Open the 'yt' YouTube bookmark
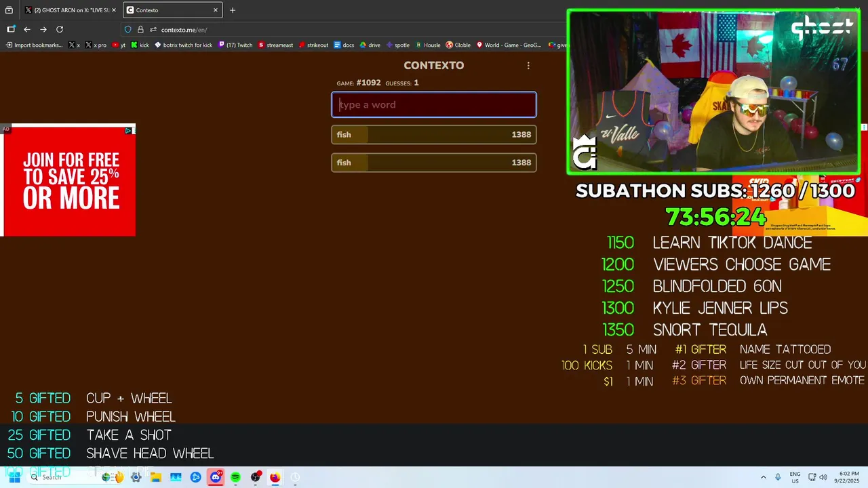Image resolution: width=868 pixels, height=488 pixels. coord(119,45)
